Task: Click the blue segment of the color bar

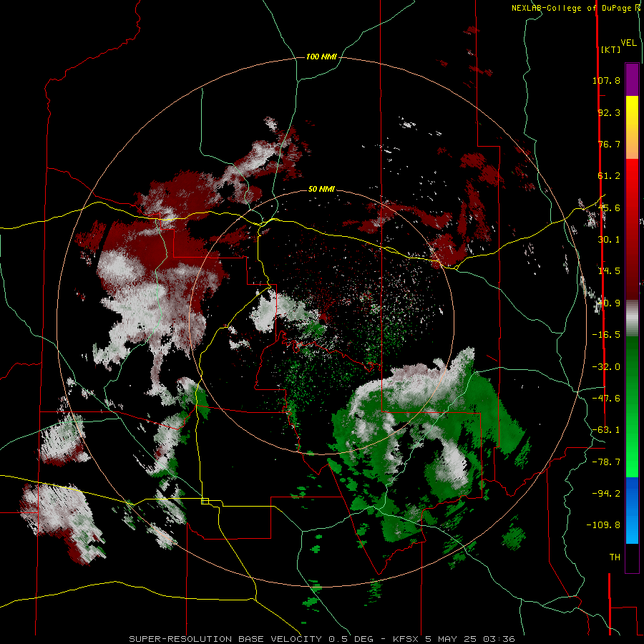Action: point(632,510)
